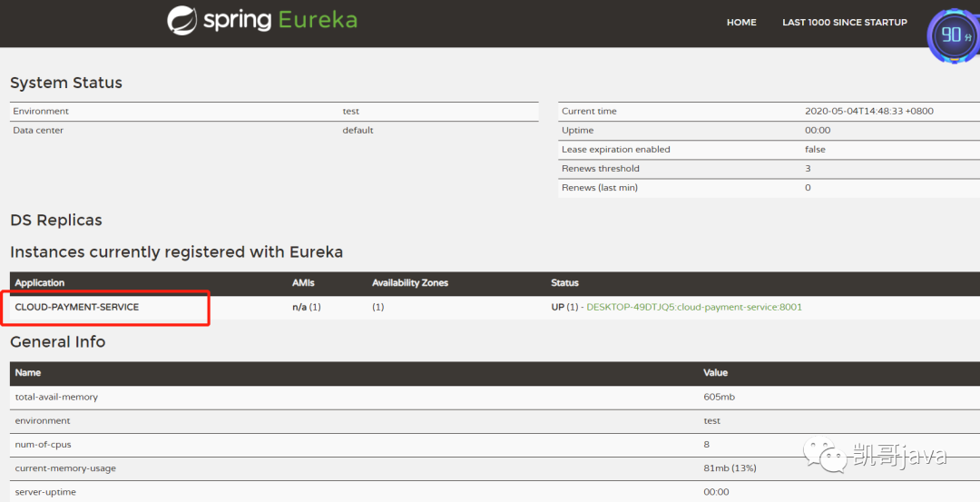Screen dimensions: 980x502
Task: Select the environment row name in General Info
Action: click(43, 420)
